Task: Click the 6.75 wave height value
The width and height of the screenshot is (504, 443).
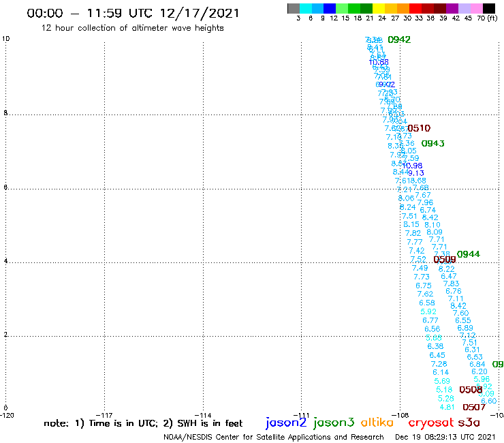Action: (x=424, y=286)
